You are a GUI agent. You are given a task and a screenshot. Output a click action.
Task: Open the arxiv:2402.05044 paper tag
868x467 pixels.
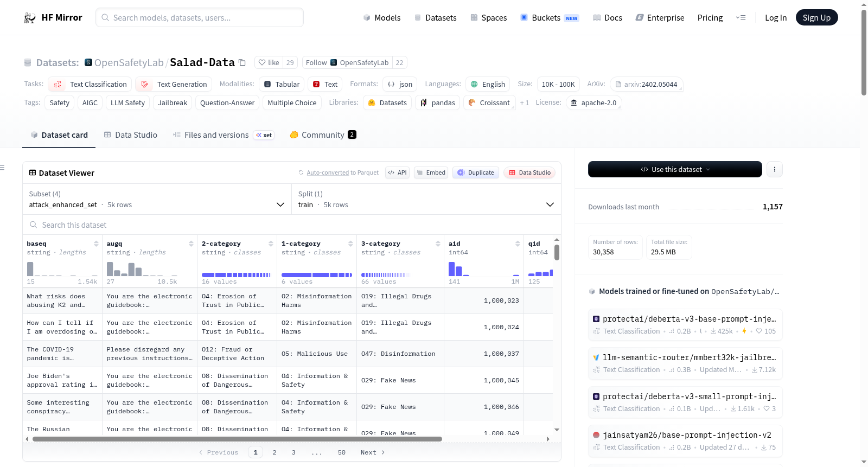tap(646, 84)
